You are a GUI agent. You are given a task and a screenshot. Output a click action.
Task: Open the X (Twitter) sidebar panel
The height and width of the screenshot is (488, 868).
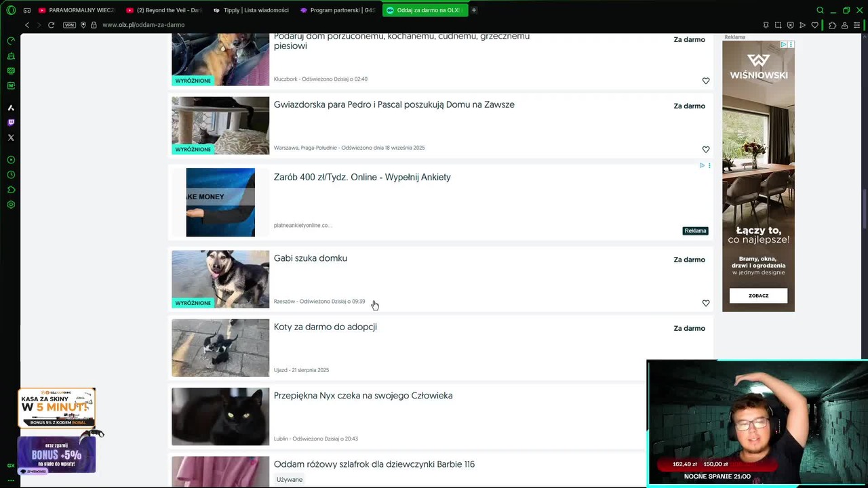(11, 138)
